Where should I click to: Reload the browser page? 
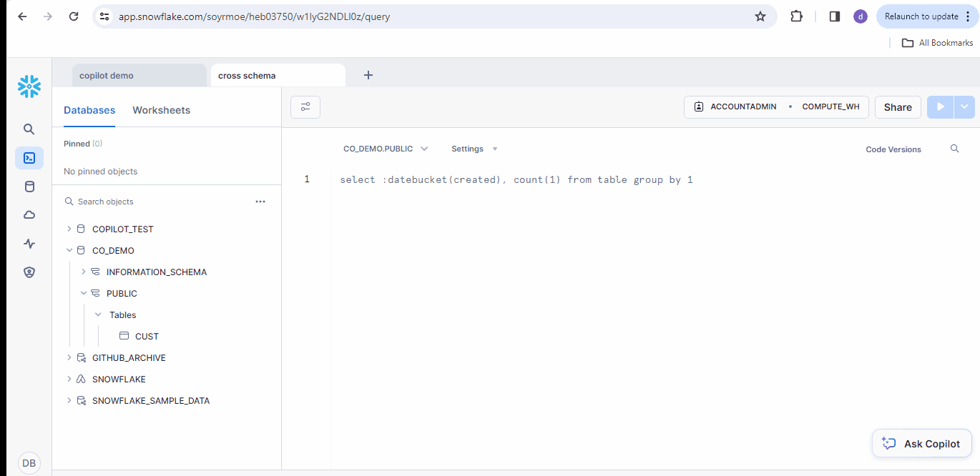[x=73, y=16]
